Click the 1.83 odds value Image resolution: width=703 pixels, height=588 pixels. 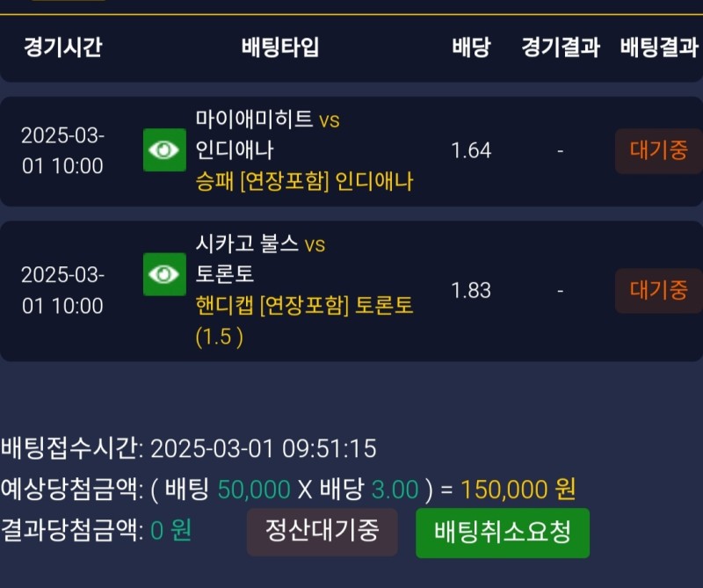point(471,291)
